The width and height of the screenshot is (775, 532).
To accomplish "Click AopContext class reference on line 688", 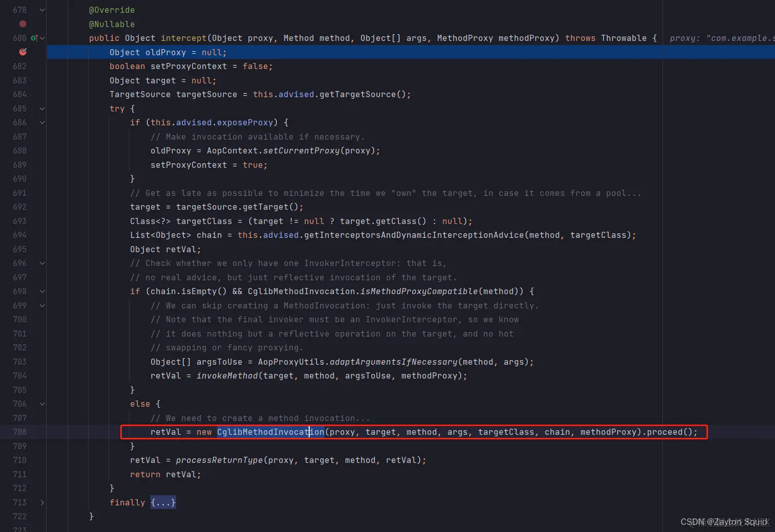I will tap(232, 150).
